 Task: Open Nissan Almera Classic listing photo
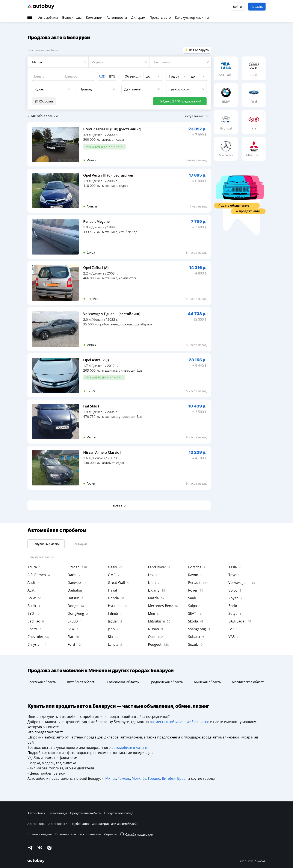[x=55, y=468]
